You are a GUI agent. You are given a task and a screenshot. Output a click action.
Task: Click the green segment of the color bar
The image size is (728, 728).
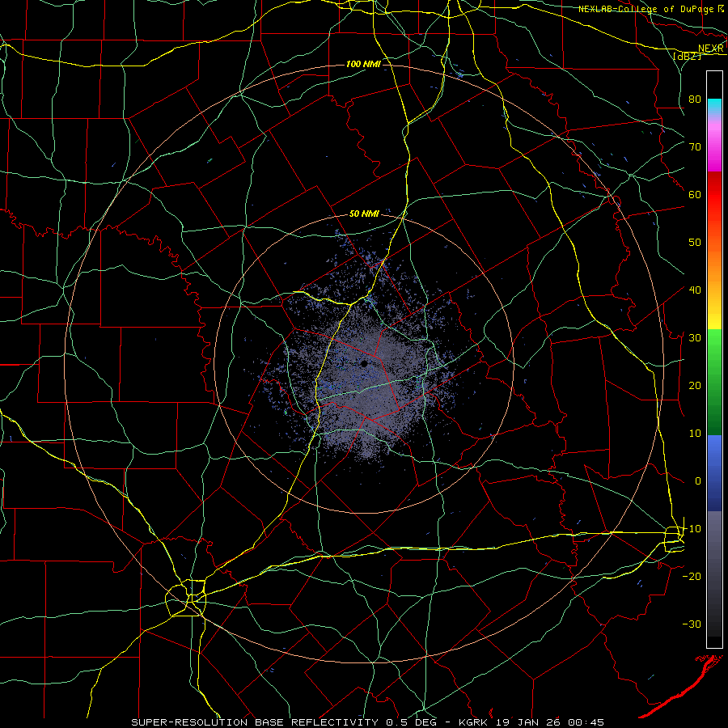(x=714, y=382)
